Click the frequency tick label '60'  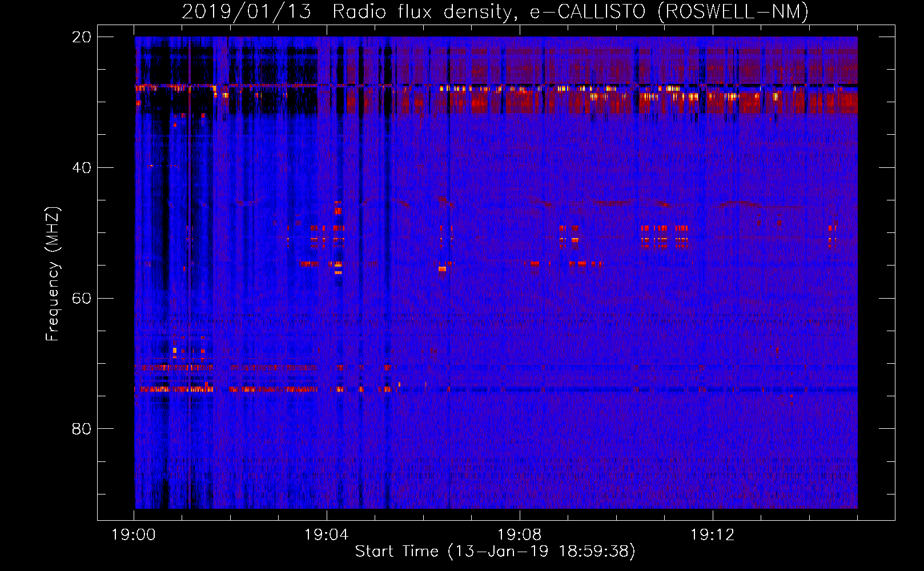(82, 298)
